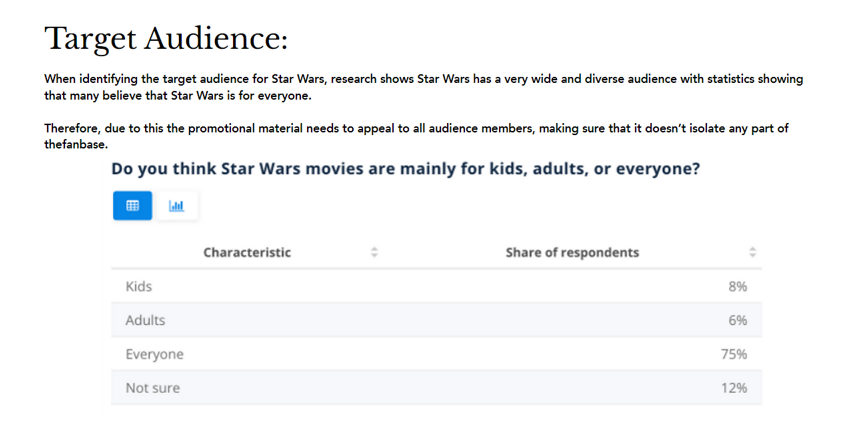Click the 8% value for Kids
This screenshot has height=431, width=853.
tap(738, 286)
